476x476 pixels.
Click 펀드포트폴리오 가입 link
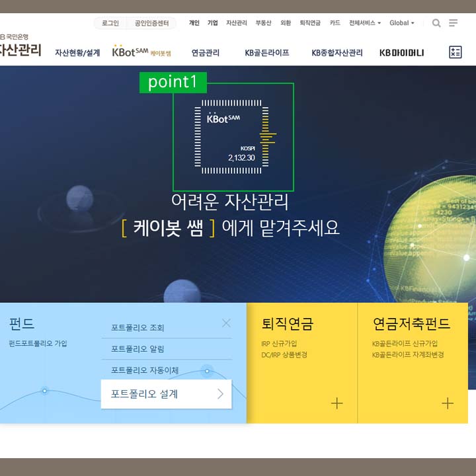click(x=38, y=343)
